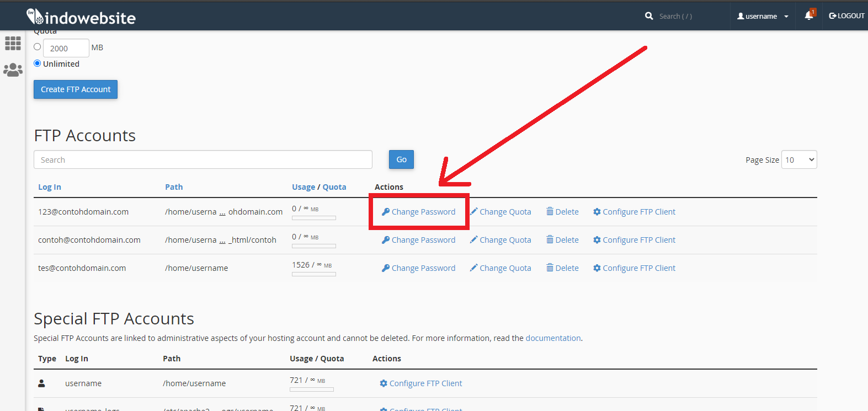Select the 2000 MB quota radio button
This screenshot has height=411, width=868.
click(38, 47)
